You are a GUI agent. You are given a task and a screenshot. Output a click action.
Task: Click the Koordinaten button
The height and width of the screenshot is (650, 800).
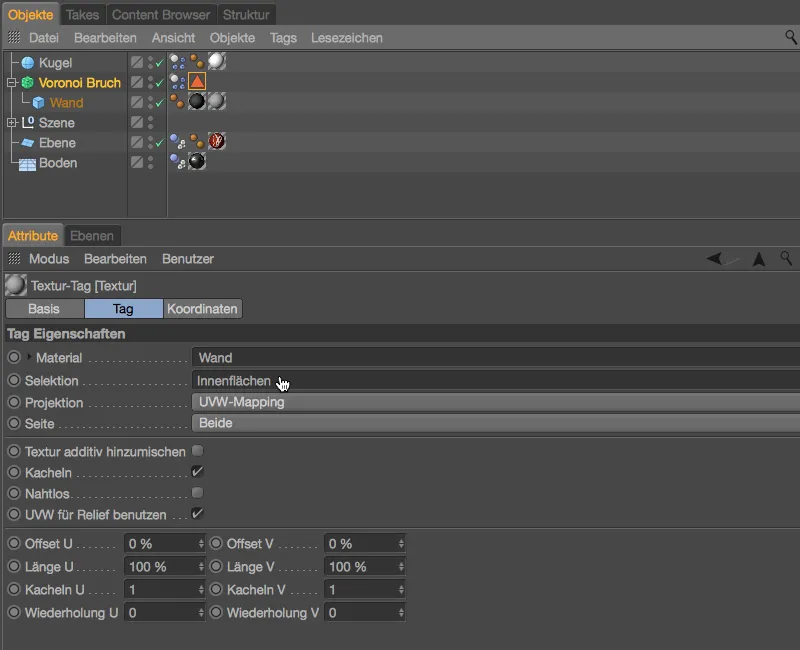[x=203, y=309]
